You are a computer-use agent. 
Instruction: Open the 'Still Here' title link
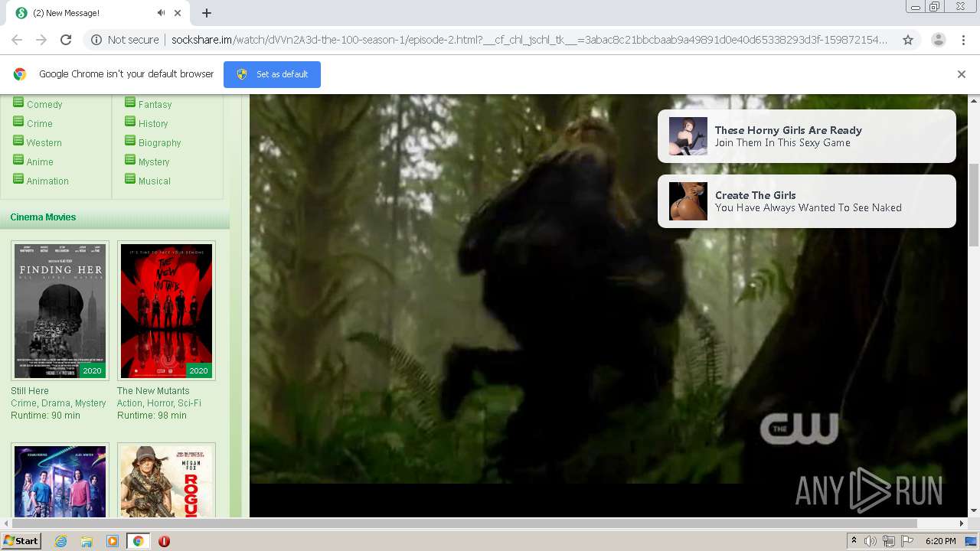[x=30, y=391]
